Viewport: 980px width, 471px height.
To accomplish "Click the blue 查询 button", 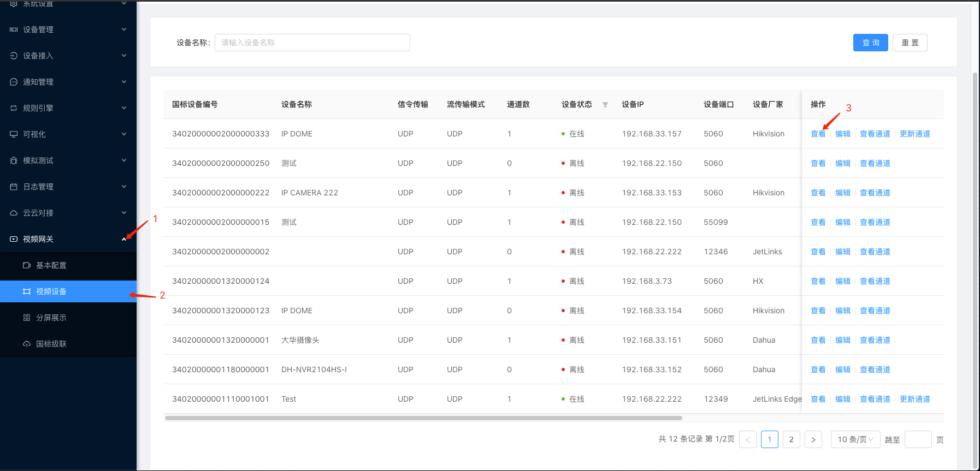I will pyautogui.click(x=870, y=43).
